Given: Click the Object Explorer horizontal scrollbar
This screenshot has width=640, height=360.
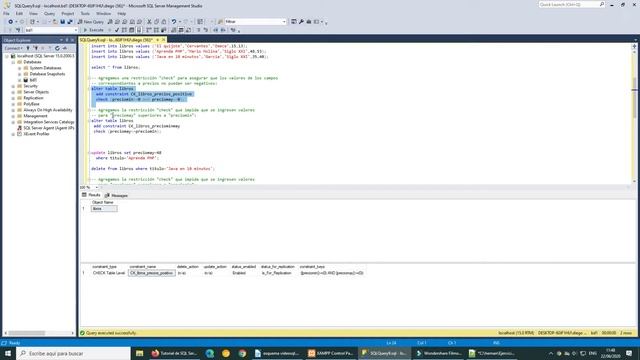Looking at the screenshot, I should pos(39,333).
